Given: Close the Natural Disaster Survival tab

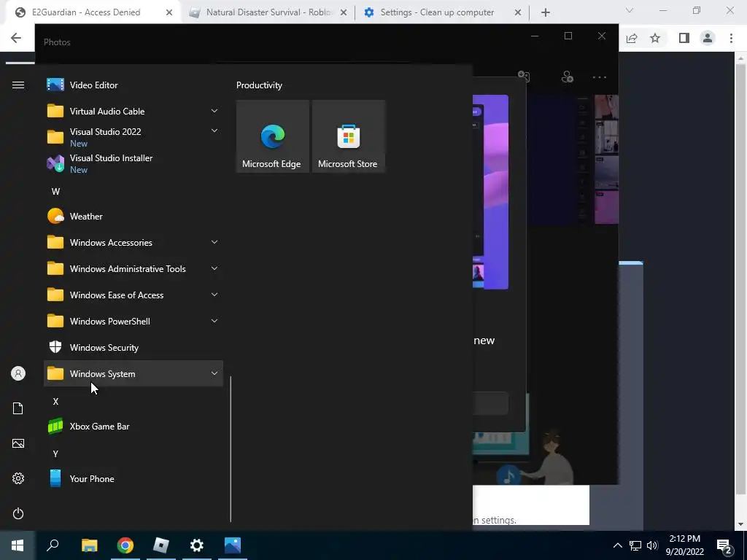Looking at the screenshot, I should [344, 12].
